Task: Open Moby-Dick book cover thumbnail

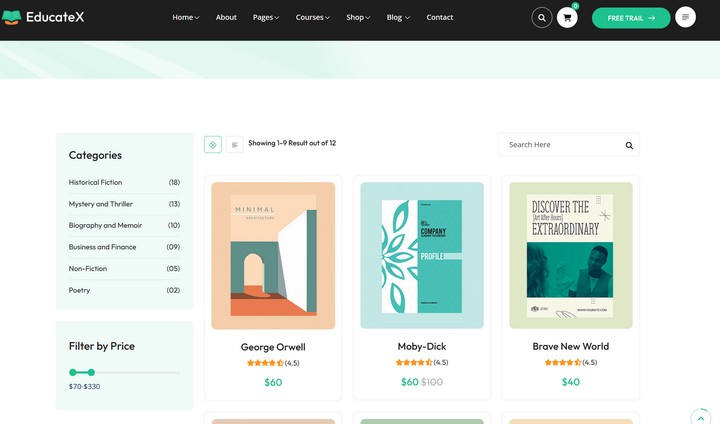Action: pyautogui.click(x=422, y=255)
